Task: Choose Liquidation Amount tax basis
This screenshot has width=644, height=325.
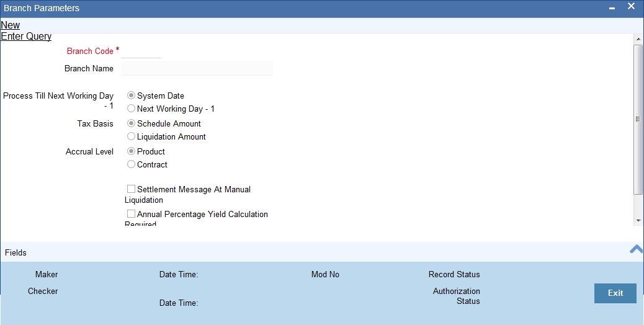Action: point(131,136)
